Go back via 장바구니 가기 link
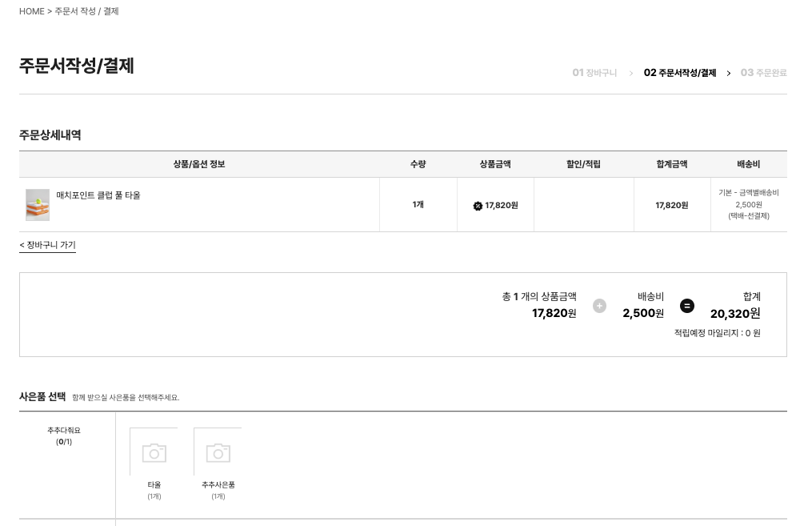The height and width of the screenshot is (526, 812). point(47,245)
